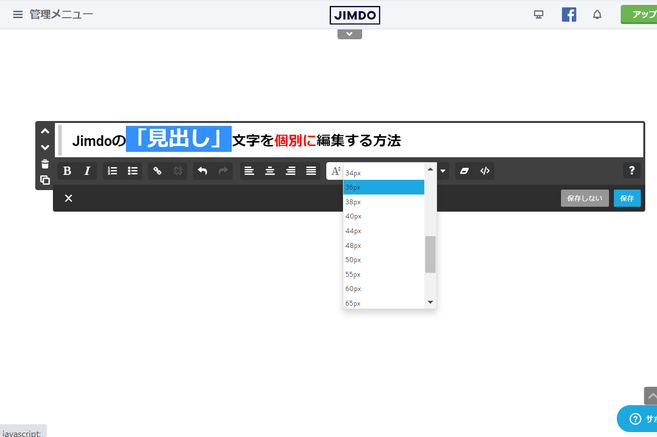Image resolution: width=657 pixels, height=437 pixels.
Task: Move heading element down
Action: click(45, 147)
